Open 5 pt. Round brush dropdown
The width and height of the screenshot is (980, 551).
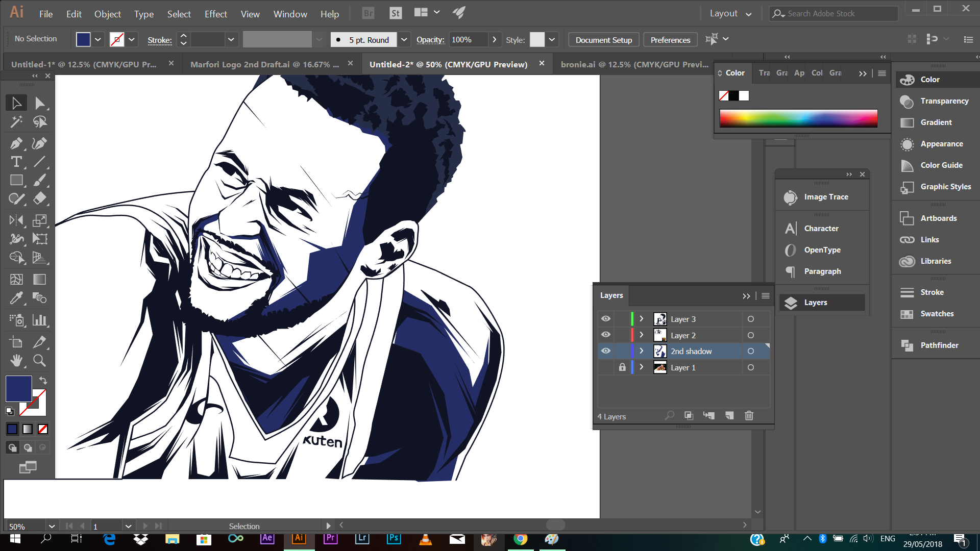(x=404, y=39)
